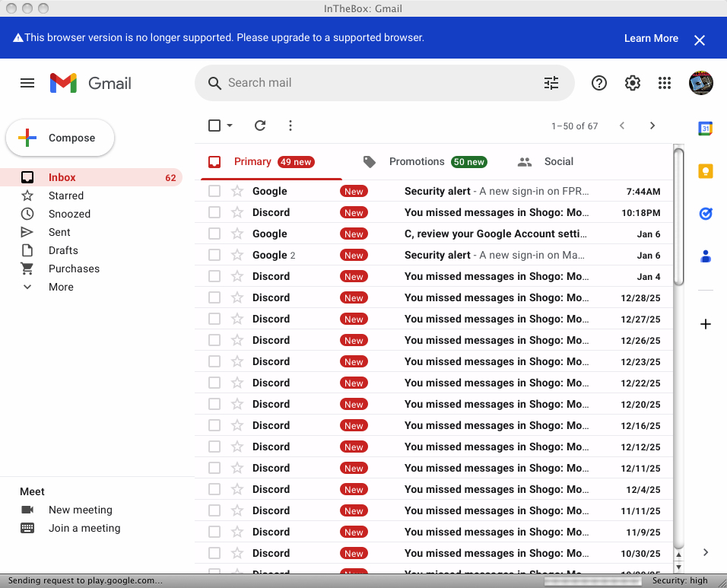727x588 pixels.
Task: Check the select-all messages checkbox
Action: point(214,126)
